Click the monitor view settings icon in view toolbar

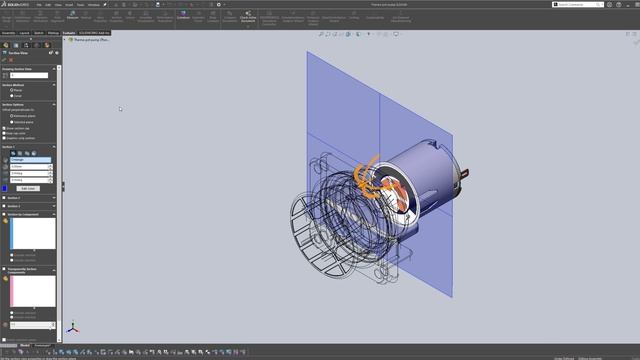tap(396, 34)
